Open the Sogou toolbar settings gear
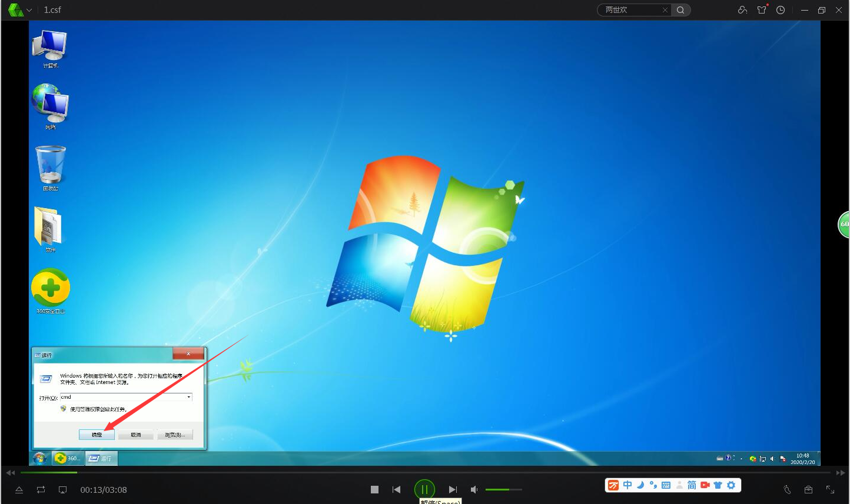 (731, 485)
